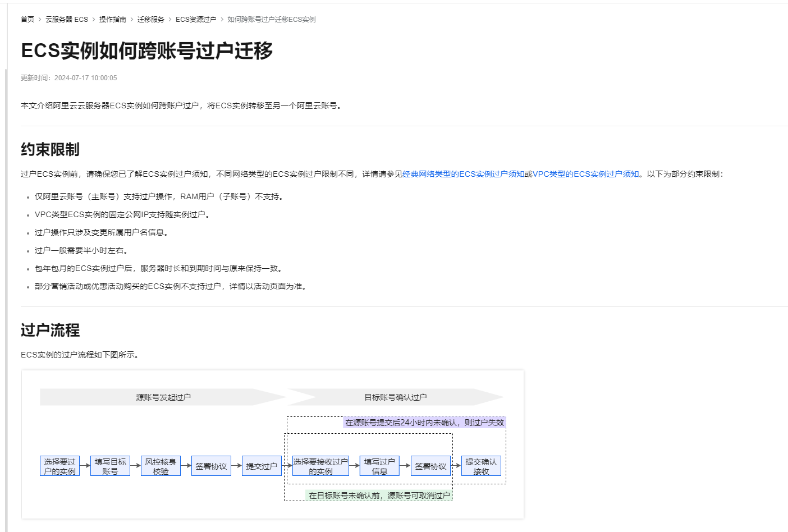This screenshot has height=532, width=788.
Task: Click the 约束限制 section heading
Action: click(51, 149)
